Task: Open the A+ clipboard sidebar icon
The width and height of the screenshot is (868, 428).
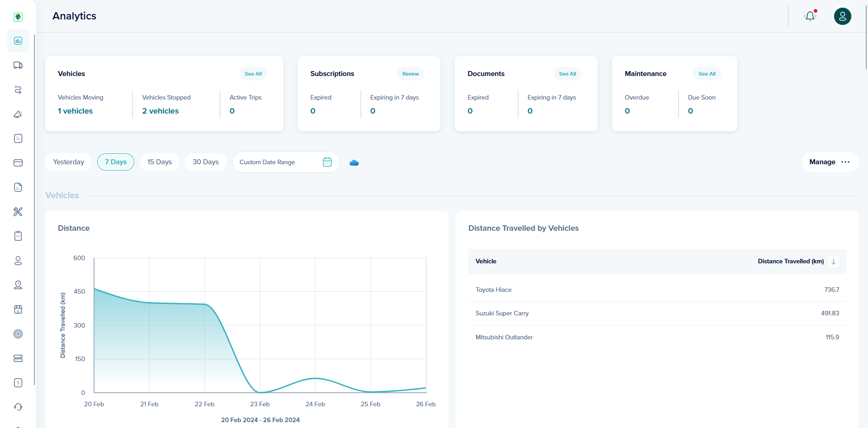Action: pos(18,236)
